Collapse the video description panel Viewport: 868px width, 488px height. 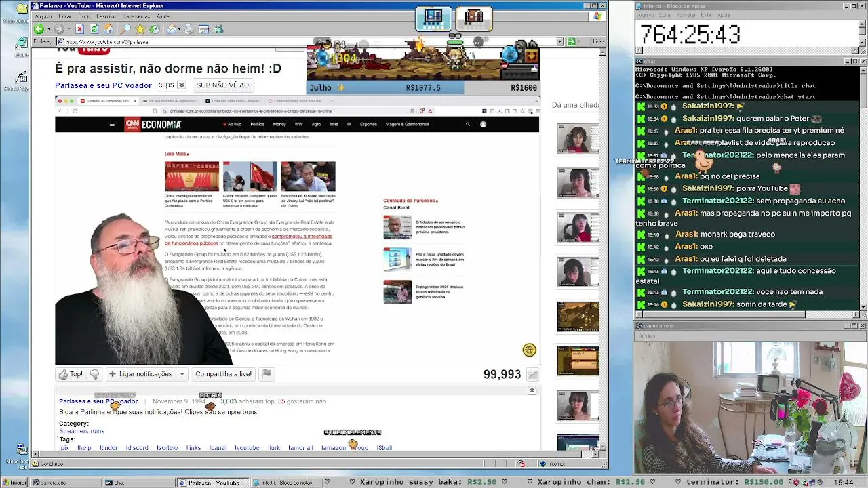click(x=532, y=390)
